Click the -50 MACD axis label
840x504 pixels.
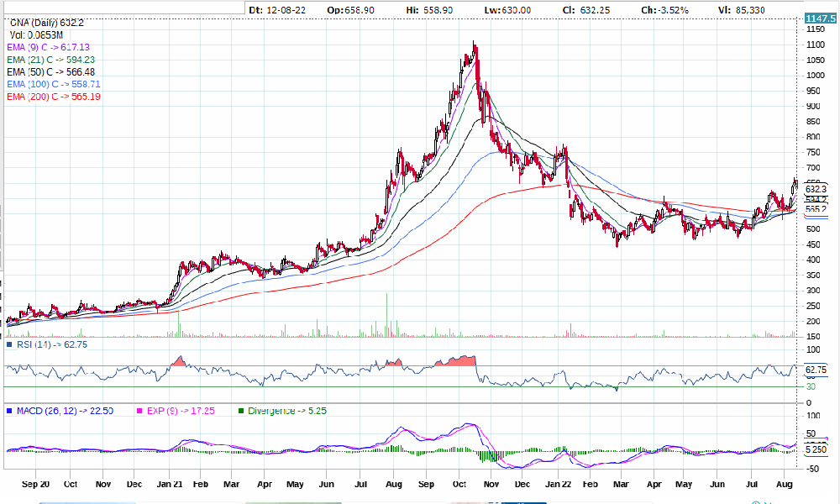(812, 470)
